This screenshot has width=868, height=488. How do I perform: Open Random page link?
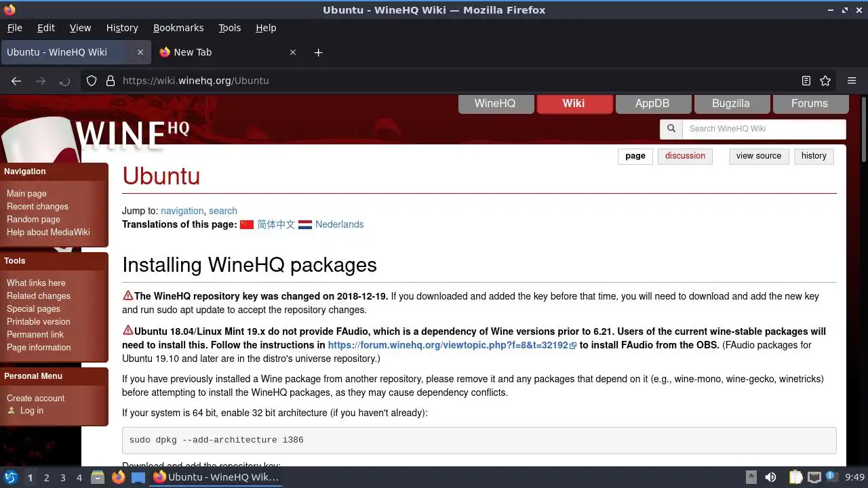pos(33,219)
